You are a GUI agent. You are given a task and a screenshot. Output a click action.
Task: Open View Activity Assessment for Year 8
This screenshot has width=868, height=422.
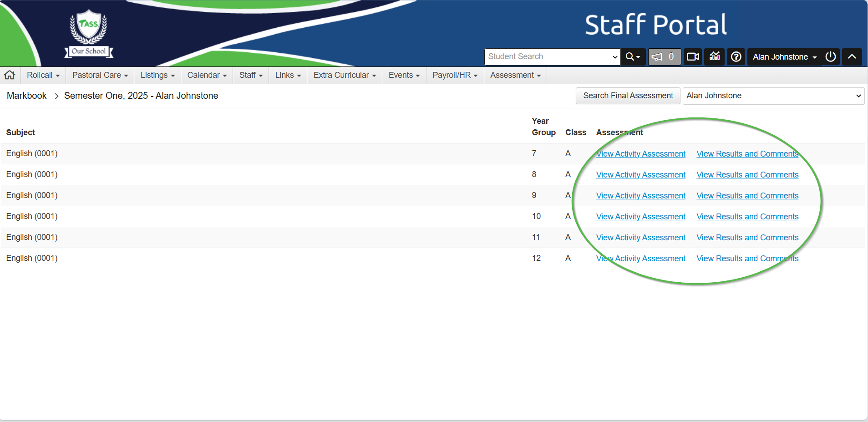pyautogui.click(x=640, y=175)
